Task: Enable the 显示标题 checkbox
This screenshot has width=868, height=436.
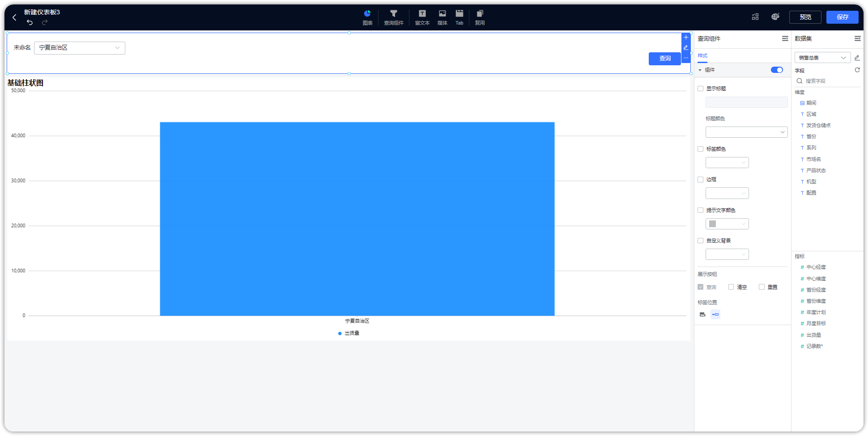Action: [x=701, y=89]
